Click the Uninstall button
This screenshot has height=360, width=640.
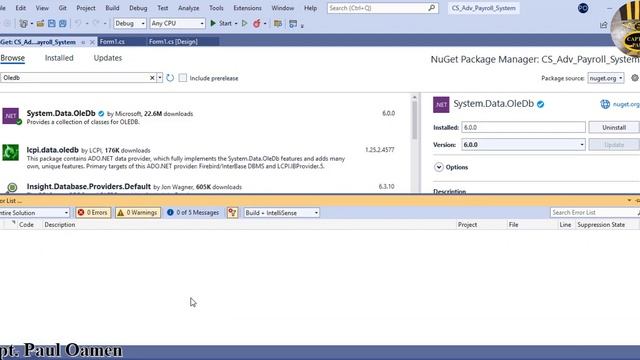pos(614,127)
